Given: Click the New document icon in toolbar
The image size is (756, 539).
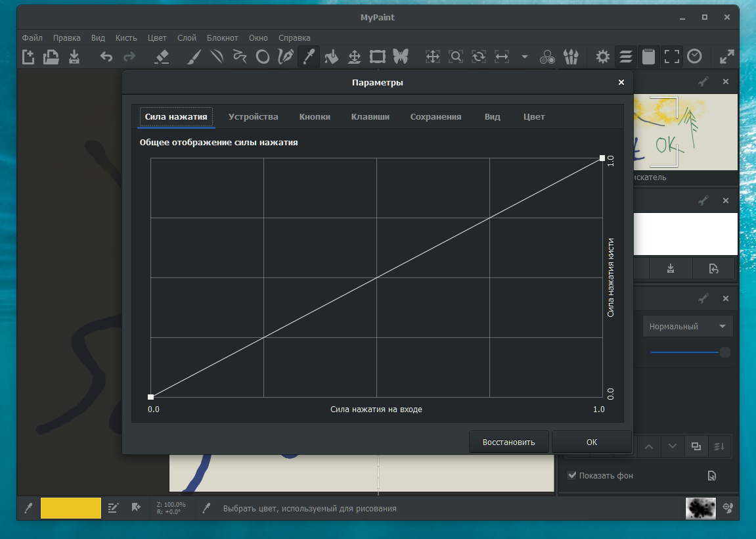Looking at the screenshot, I should point(28,57).
